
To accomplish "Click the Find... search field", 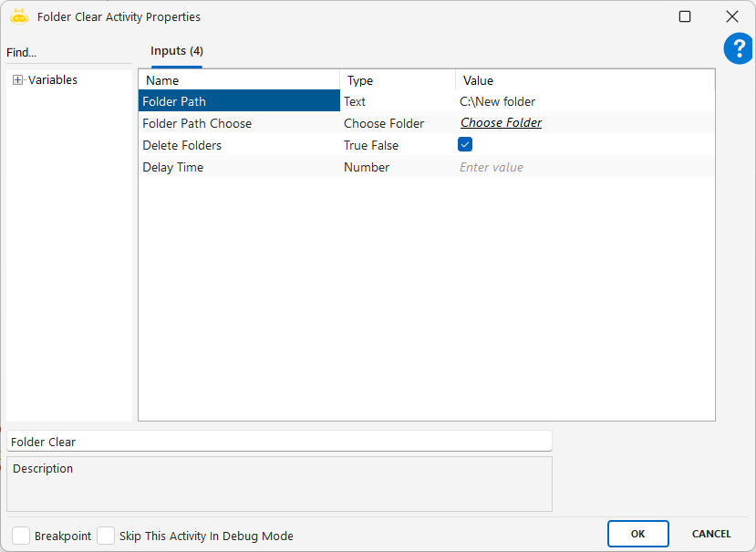I will point(68,53).
